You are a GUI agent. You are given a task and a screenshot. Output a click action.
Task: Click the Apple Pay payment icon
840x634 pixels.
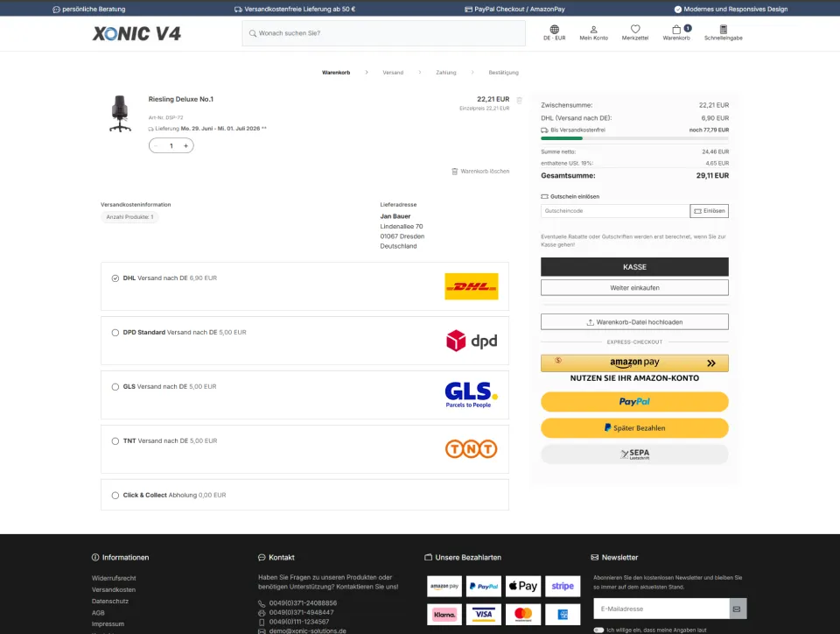[x=523, y=587]
